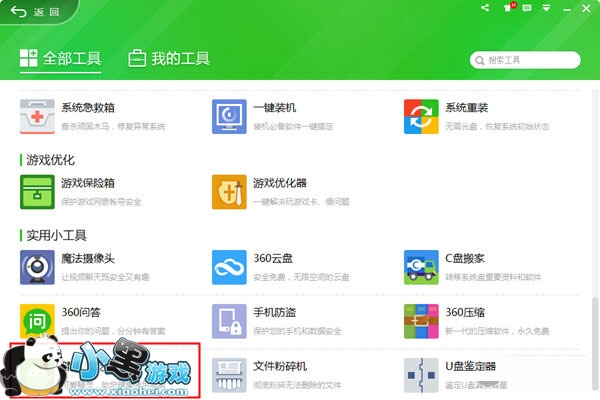This screenshot has width=600, height=400.
Task: Click the 搜索工具 search field
Action: (x=525, y=60)
